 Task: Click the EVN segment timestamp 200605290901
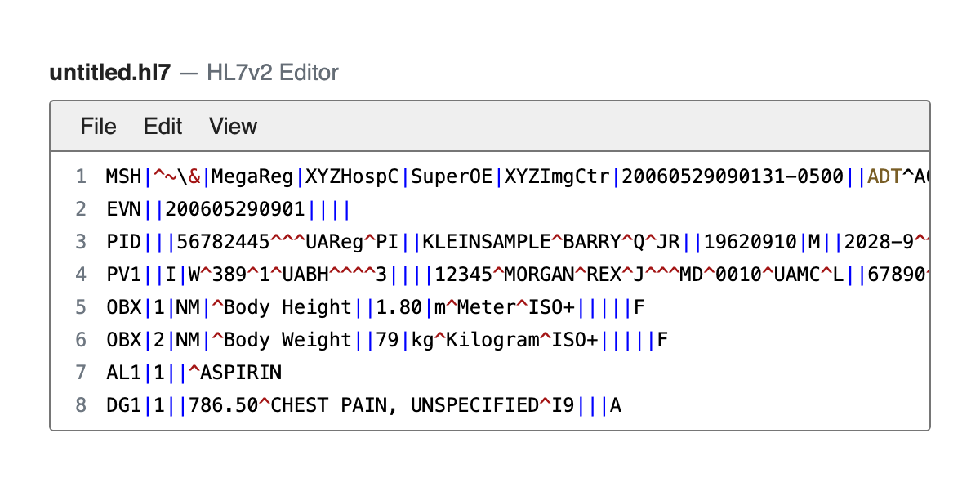coord(235,209)
